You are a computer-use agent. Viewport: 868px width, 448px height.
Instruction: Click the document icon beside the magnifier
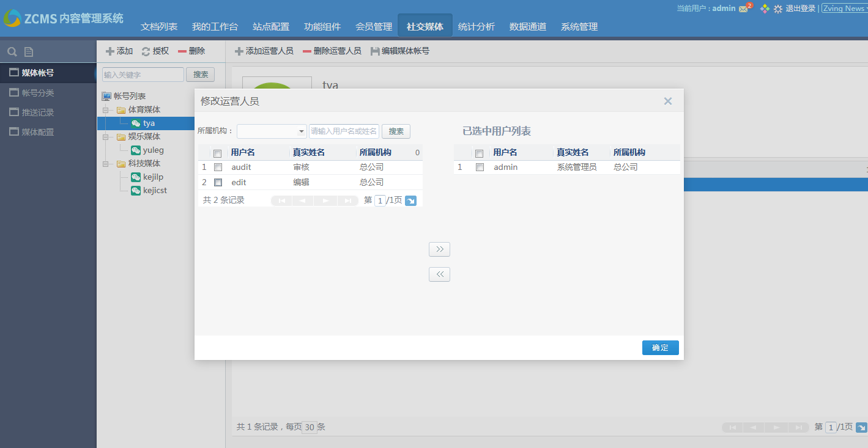click(x=28, y=52)
